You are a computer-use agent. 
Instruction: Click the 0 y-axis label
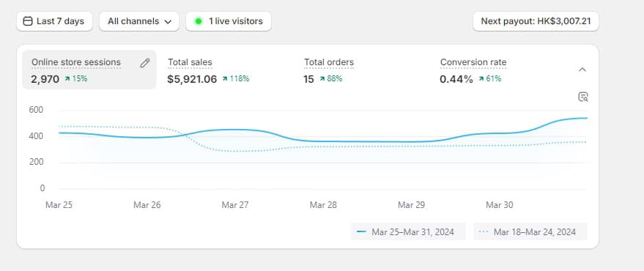click(x=42, y=188)
